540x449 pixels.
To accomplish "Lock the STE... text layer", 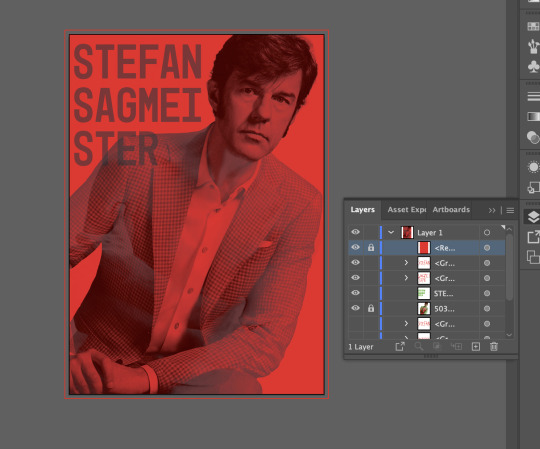I will (x=371, y=293).
